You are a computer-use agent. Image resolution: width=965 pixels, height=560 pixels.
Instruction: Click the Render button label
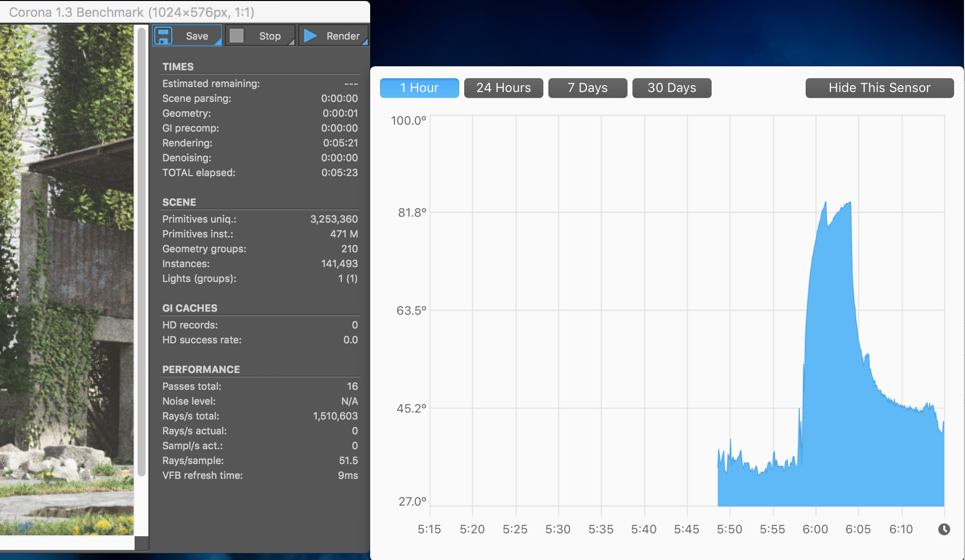coord(343,36)
